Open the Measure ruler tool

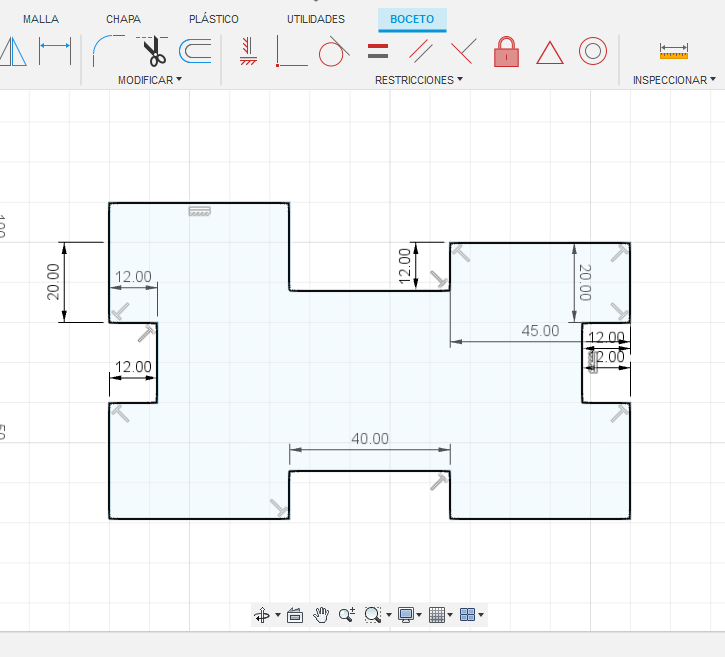click(674, 51)
